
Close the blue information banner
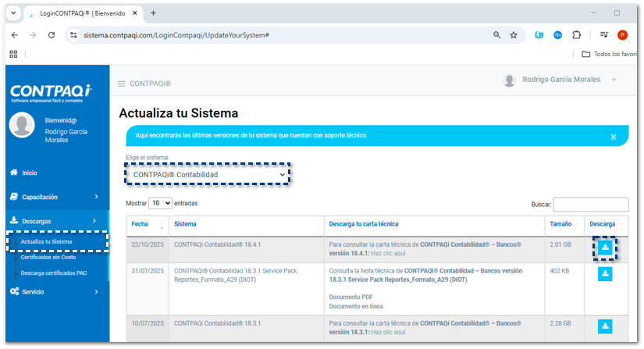(614, 137)
